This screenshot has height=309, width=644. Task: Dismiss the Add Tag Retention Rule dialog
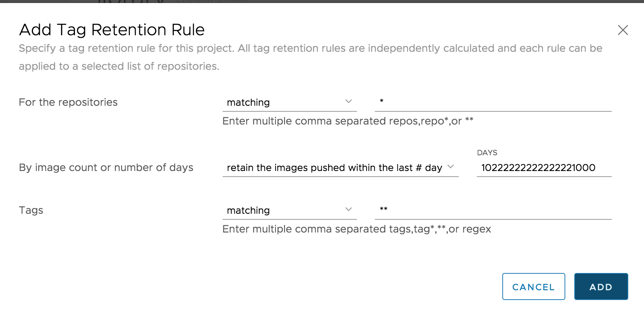point(623,30)
